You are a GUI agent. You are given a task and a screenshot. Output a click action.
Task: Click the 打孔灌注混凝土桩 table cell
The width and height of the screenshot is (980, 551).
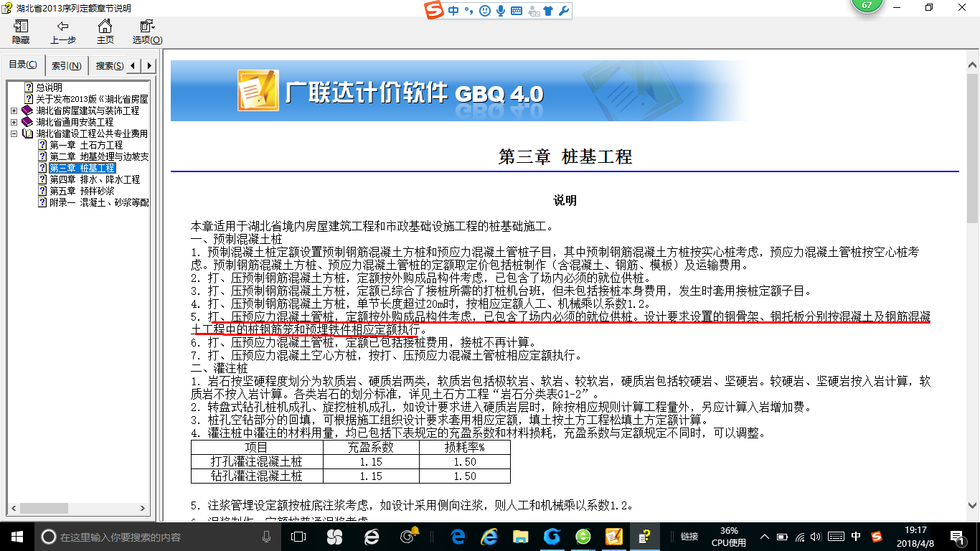click(x=257, y=461)
